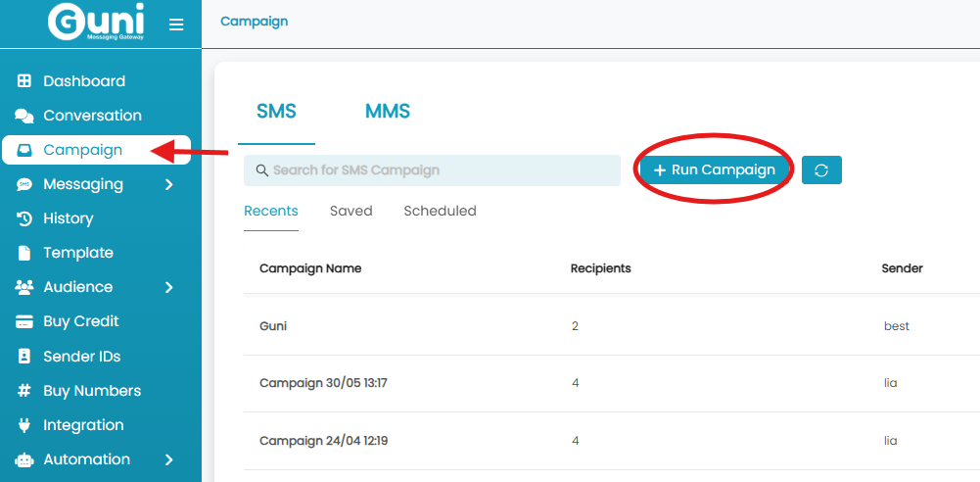Click the Buy Credit card icon
This screenshot has width=980, height=482.
23,321
